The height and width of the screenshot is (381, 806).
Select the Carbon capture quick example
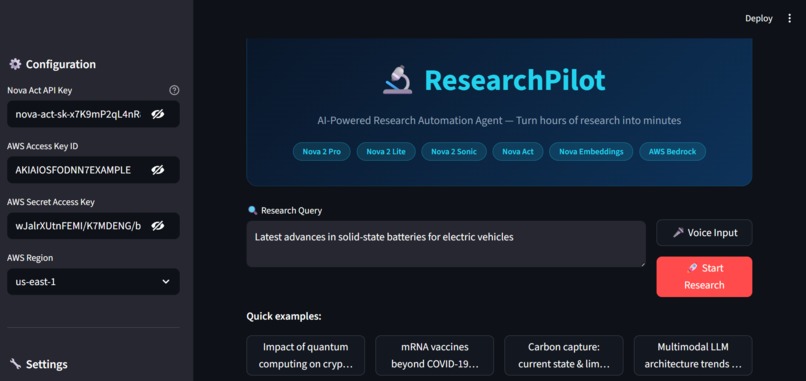tap(564, 355)
